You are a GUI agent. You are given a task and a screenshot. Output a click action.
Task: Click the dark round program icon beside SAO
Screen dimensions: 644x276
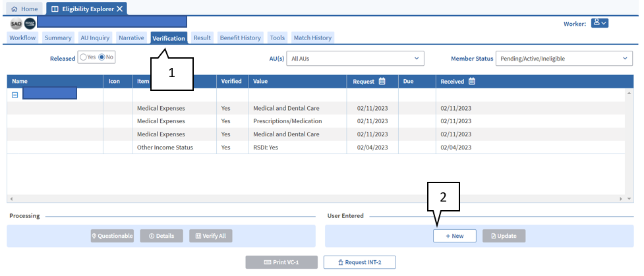[x=30, y=24]
